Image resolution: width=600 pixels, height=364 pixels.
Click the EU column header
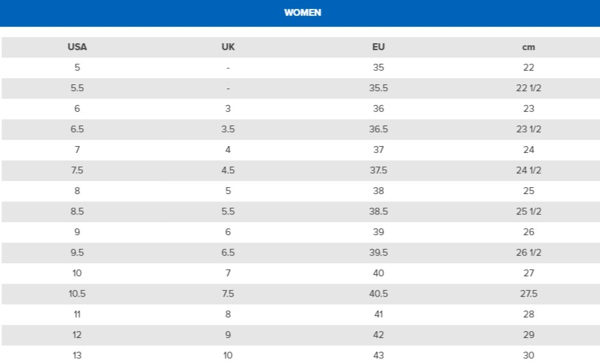(378, 47)
